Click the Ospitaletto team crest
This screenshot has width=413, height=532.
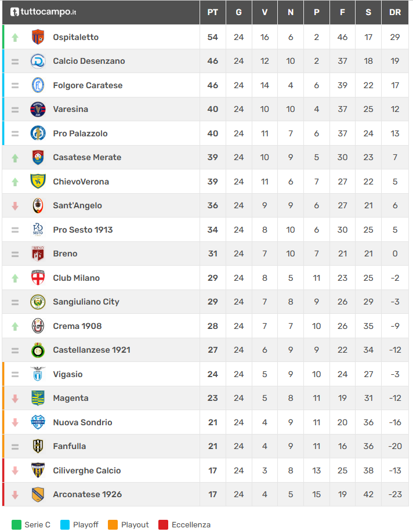[x=38, y=37]
